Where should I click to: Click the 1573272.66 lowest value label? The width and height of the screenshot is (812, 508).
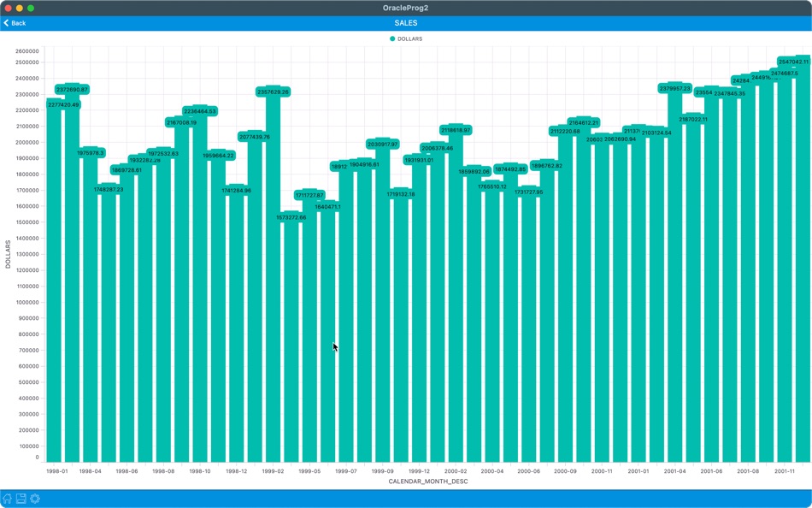click(x=291, y=217)
